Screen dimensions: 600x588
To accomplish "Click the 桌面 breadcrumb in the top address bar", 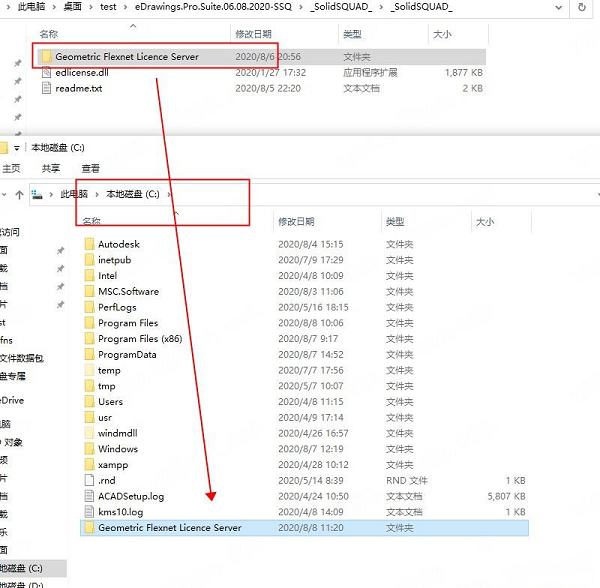I will tap(72, 7).
